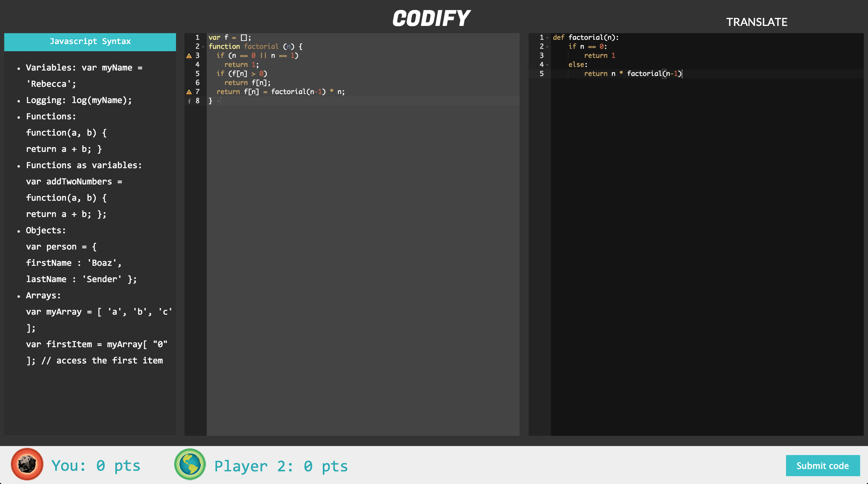Select the Javascript Syntax tab header

click(90, 42)
